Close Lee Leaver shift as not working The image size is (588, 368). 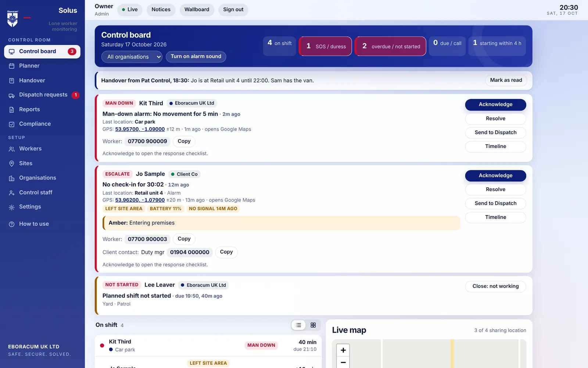[495, 286]
